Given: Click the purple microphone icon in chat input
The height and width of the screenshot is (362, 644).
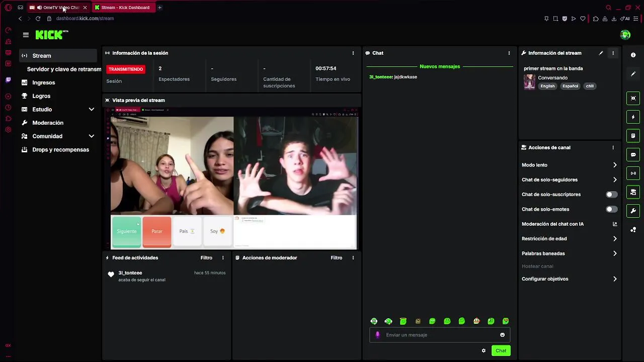Looking at the screenshot, I should [x=377, y=335].
